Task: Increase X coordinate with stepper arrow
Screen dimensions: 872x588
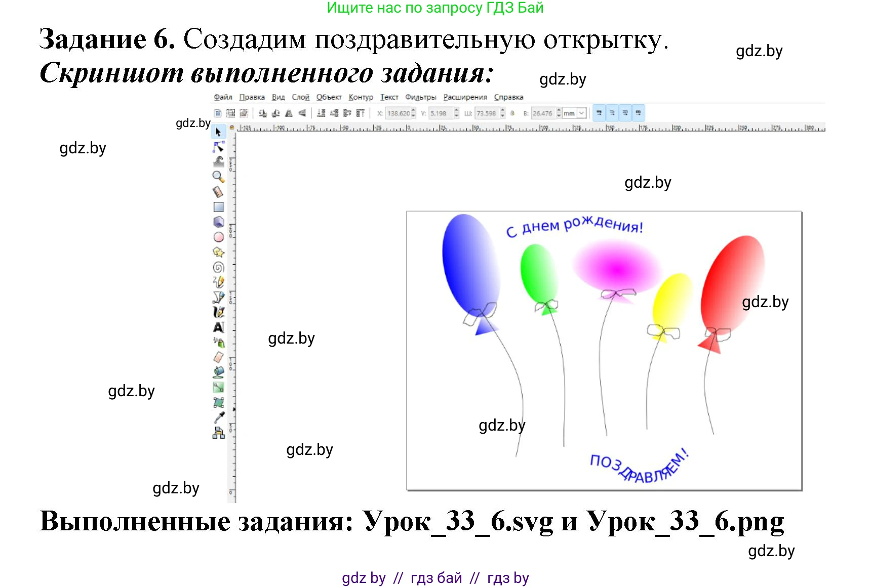Action: tap(413, 110)
